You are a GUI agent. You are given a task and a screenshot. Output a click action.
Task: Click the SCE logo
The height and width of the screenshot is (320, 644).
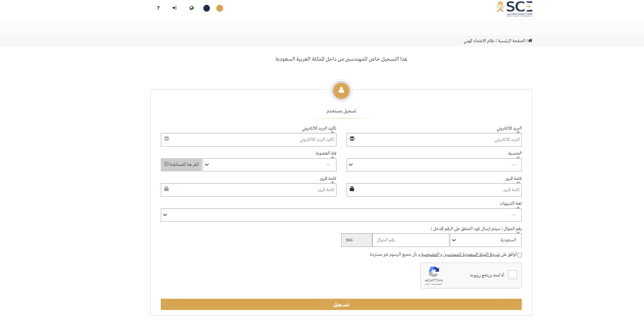point(514,9)
